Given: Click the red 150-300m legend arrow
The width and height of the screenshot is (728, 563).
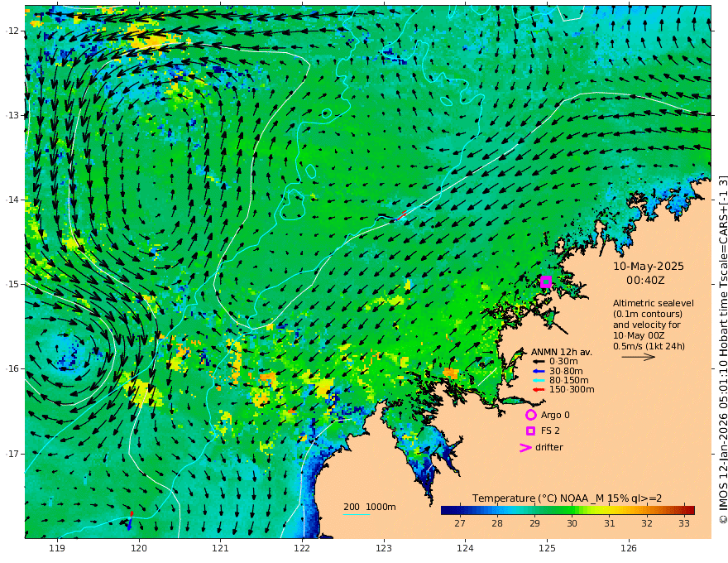Looking at the screenshot, I should 537,389.
